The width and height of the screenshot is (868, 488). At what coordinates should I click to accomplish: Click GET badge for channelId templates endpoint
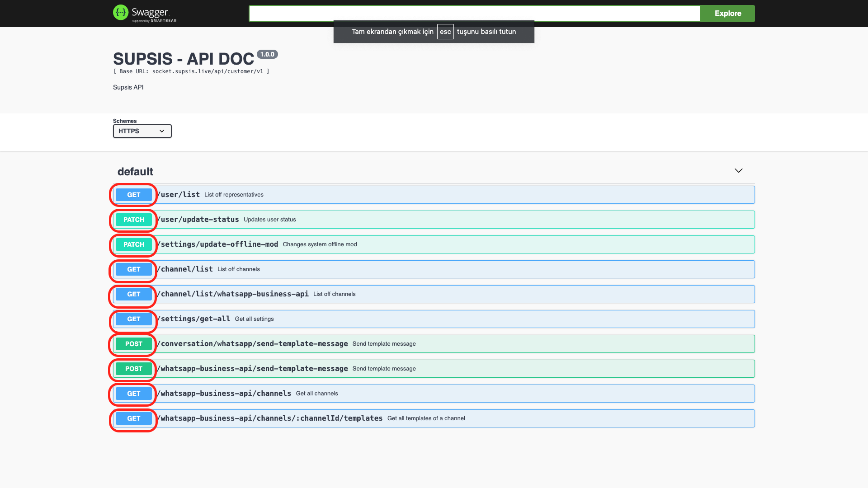[x=134, y=418]
